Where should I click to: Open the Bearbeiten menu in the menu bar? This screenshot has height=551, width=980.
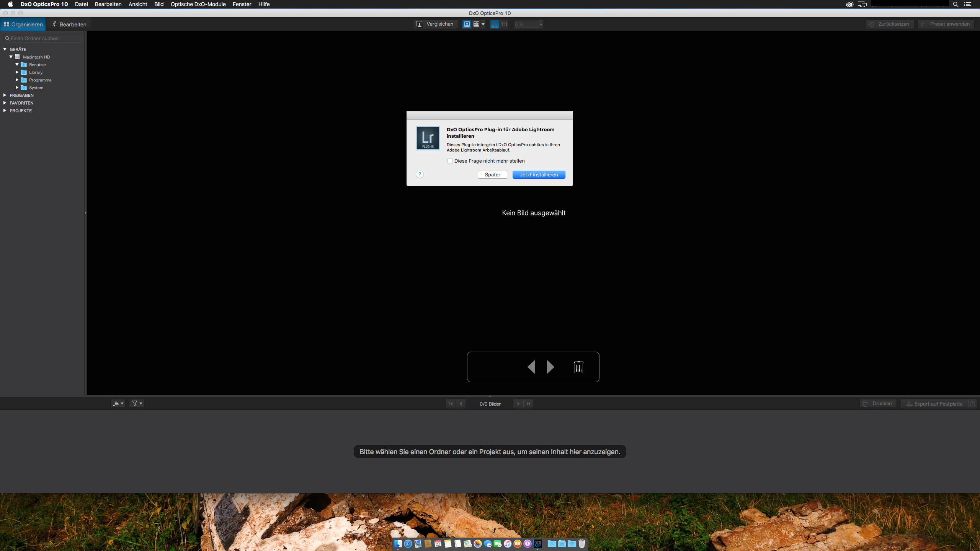[108, 4]
